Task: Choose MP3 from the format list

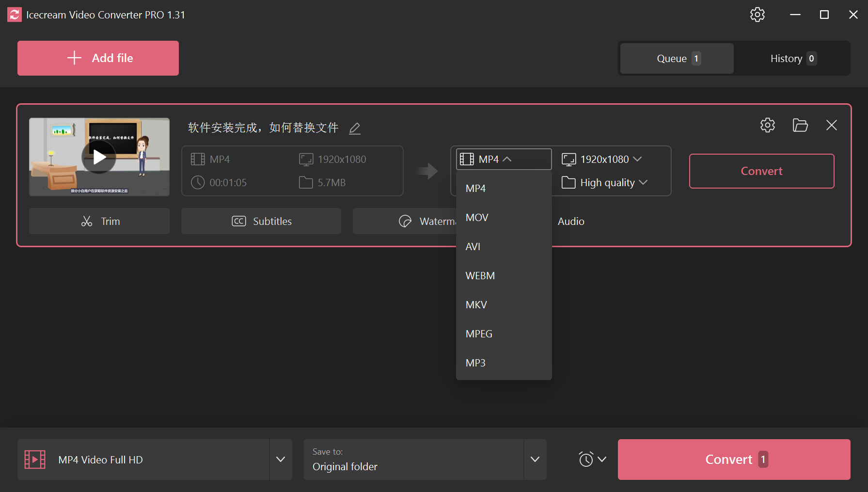Action: (504, 363)
